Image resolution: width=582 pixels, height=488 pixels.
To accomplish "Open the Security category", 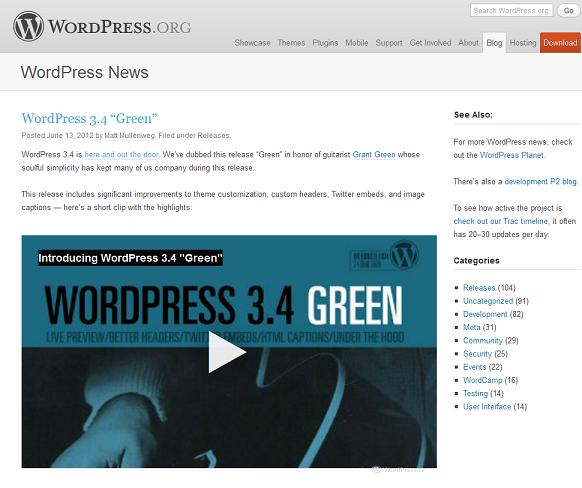I will 477,354.
